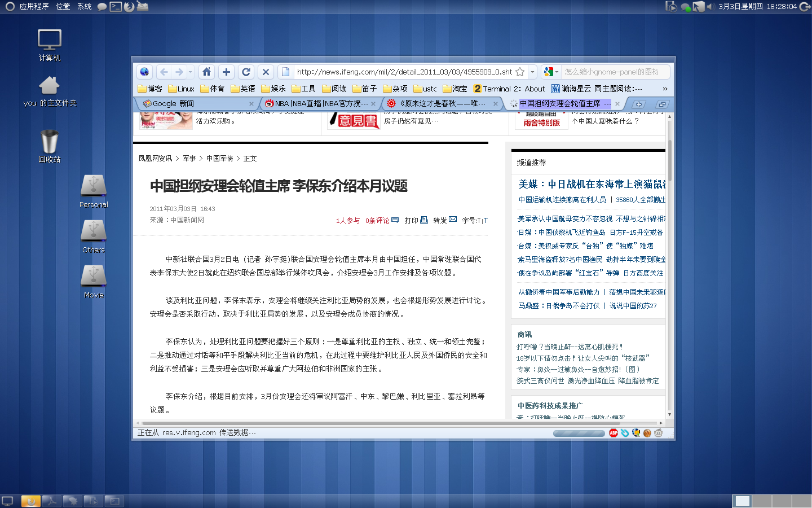The height and width of the screenshot is (508, 812).
Task: Open the ustc bookmarks folder
Action: pyautogui.click(x=425, y=89)
